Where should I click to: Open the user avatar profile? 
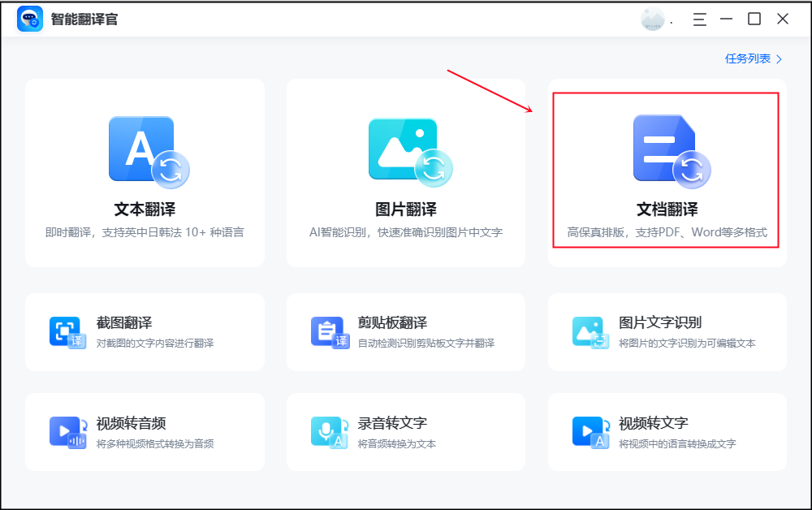[x=653, y=19]
